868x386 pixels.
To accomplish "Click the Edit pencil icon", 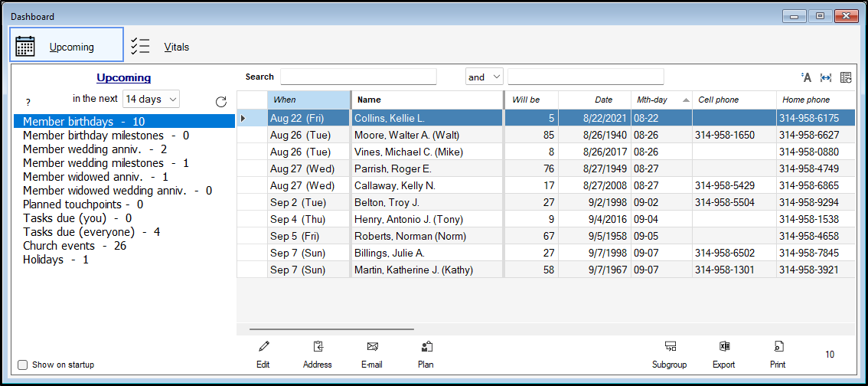I will coord(263,347).
